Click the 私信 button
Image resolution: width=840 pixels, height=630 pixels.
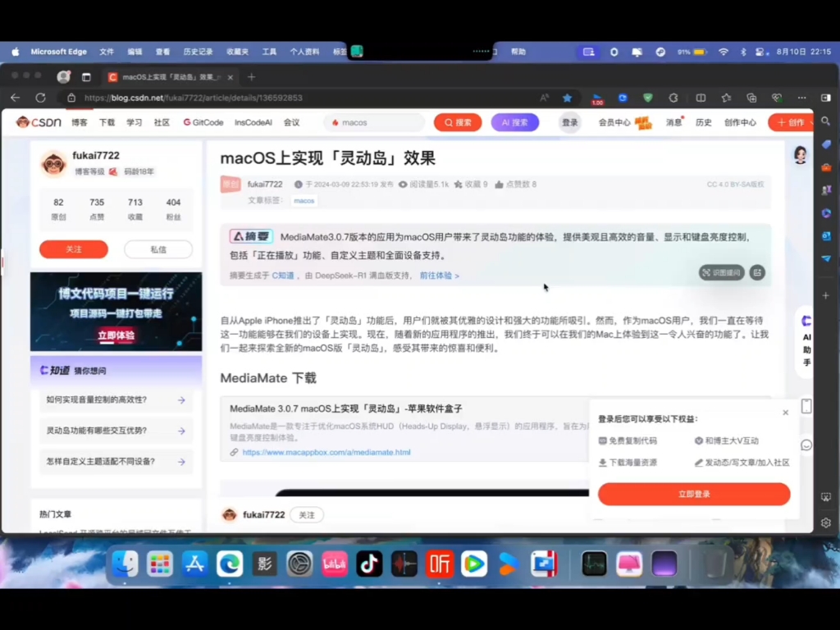coord(158,249)
